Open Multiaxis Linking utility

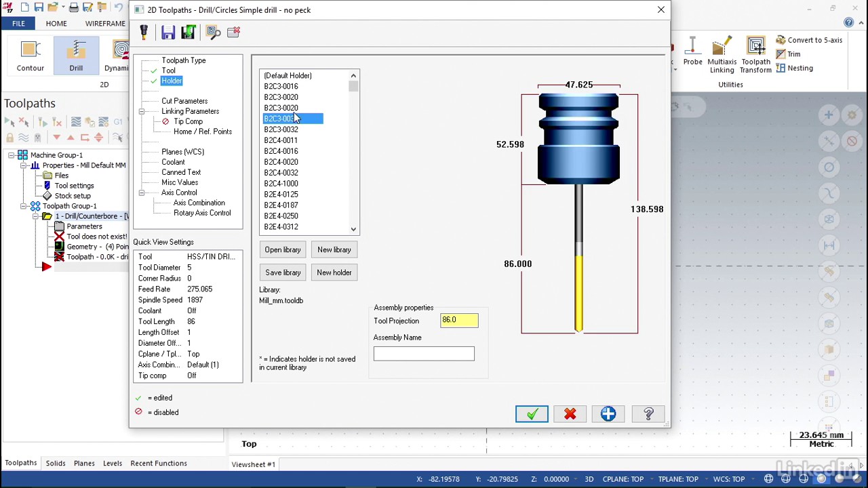coord(722,56)
